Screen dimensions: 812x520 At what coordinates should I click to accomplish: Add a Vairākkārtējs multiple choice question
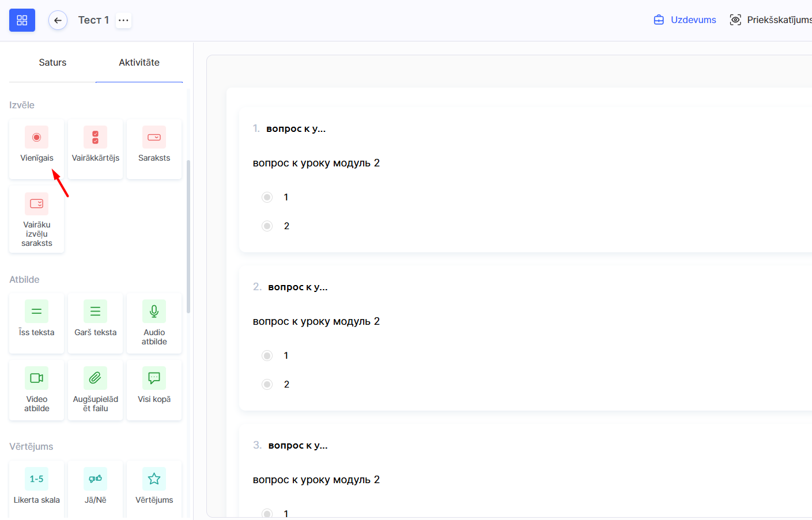coord(95,147)
